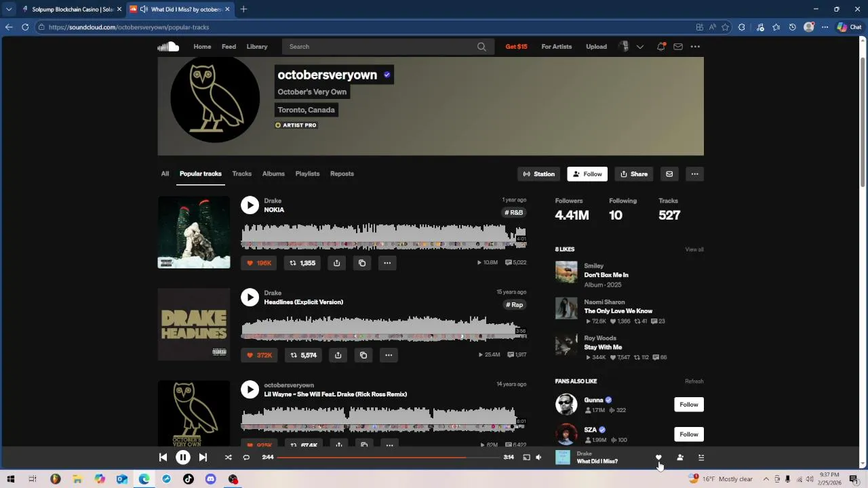Open the header three-dots more menu
Viewport: 868px width, 488px height.
point(695,47)
